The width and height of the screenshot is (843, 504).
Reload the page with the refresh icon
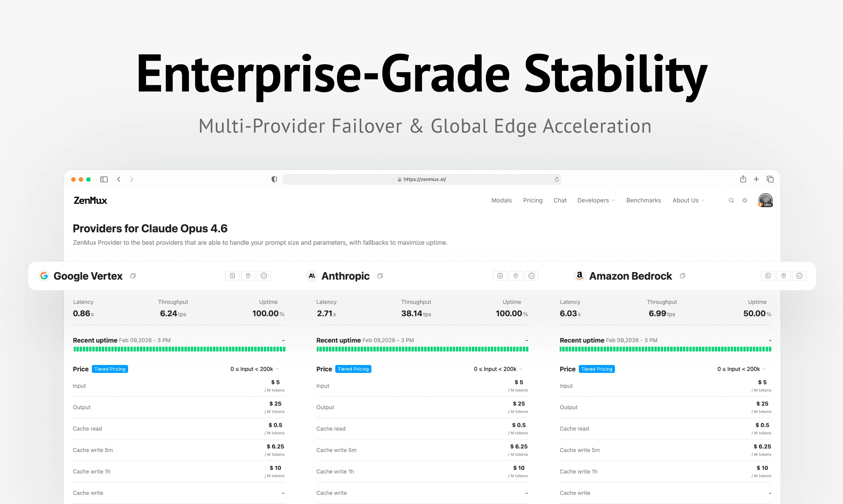[x=557, y=179]
